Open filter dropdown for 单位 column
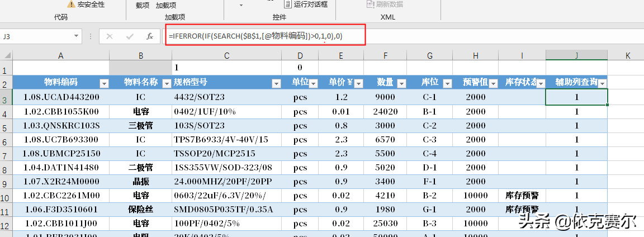Image resolution: width=644 pixels, height=237 pixels. [x=314, y=83]
